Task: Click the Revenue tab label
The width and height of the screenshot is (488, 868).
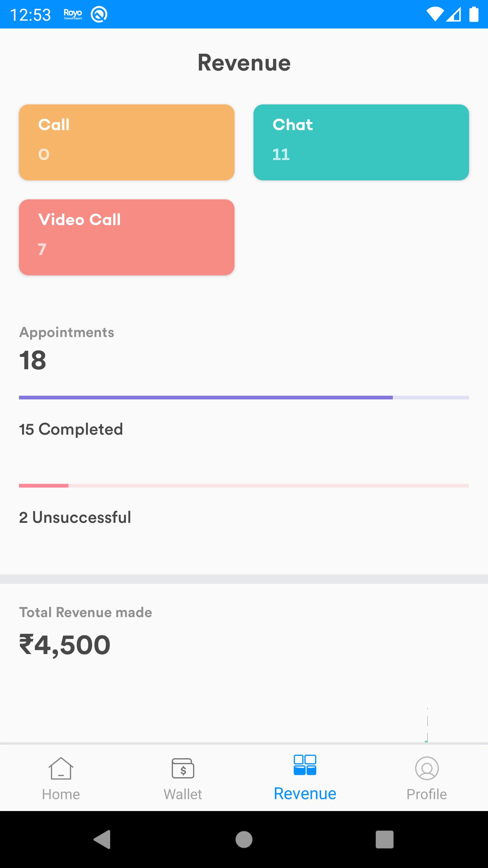Action: click(x=305, y=794)
